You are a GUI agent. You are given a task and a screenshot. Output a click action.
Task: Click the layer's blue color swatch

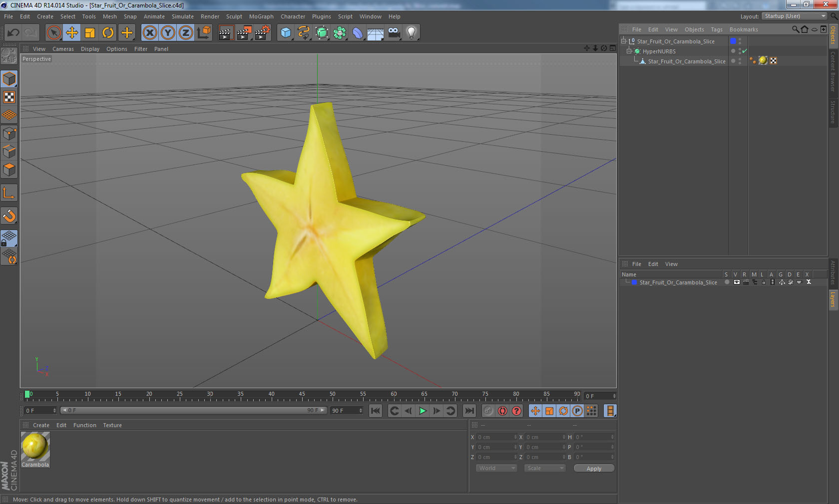(x=634, y=282)
